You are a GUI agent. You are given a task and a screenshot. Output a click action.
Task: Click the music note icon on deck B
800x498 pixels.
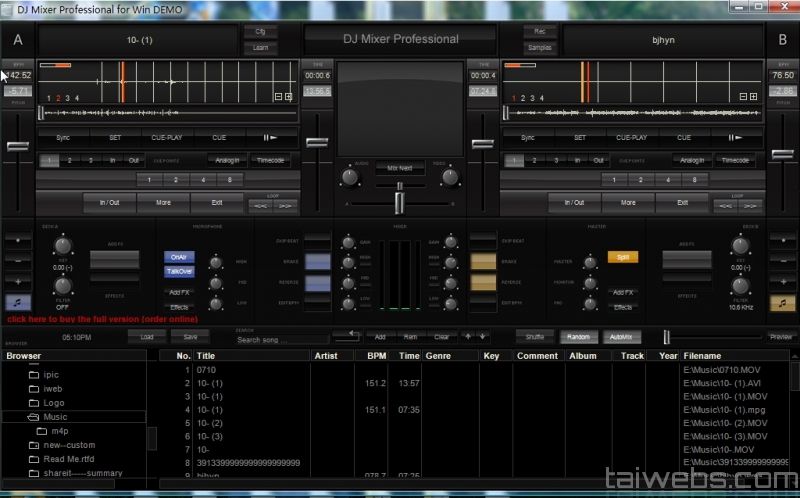(782, 302)
